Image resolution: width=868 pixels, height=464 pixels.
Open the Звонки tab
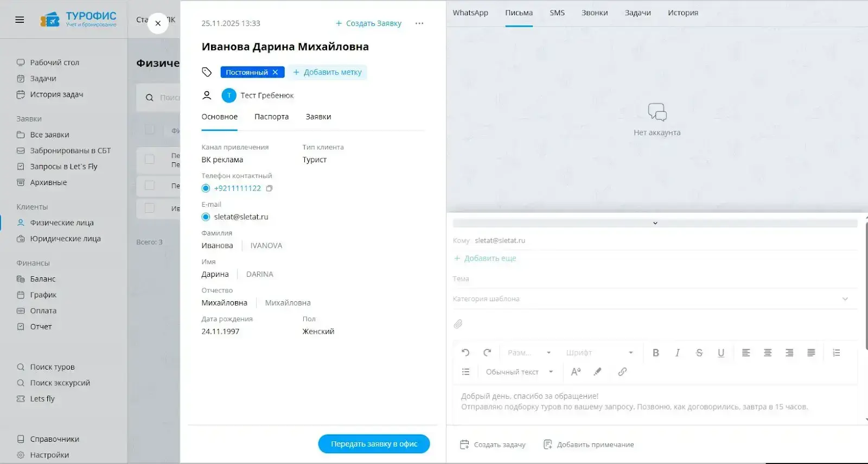(595, 12)
